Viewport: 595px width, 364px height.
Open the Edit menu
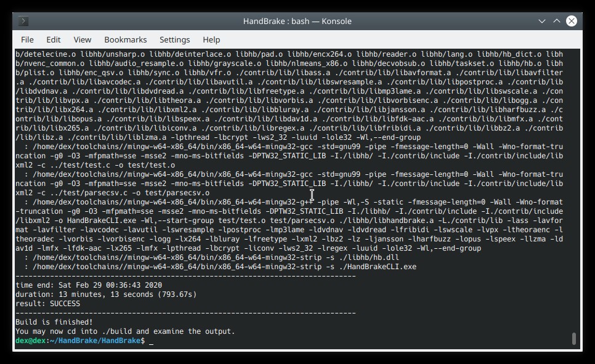[53, 39]
